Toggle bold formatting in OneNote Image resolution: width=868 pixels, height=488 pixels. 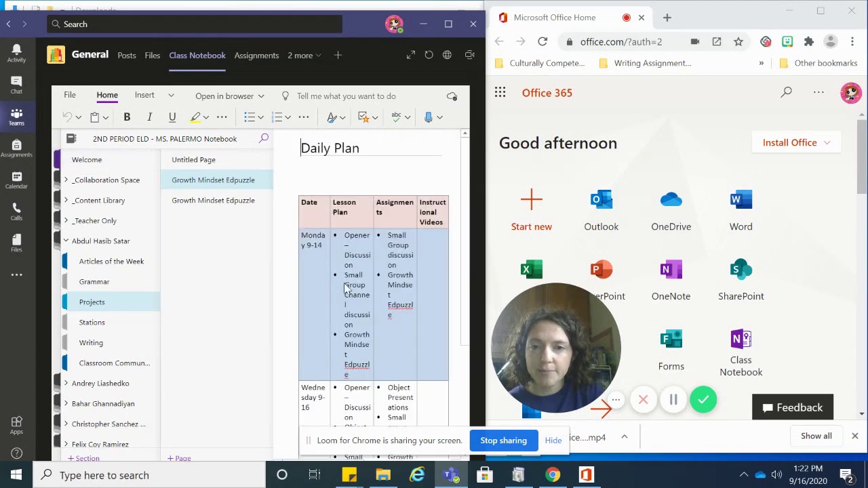click(x=127, y=117)
